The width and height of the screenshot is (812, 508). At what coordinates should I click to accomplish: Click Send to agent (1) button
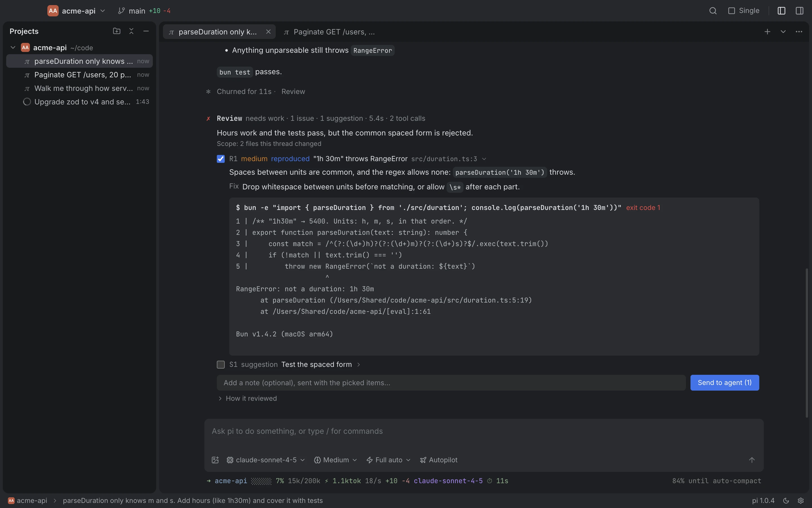725,383
